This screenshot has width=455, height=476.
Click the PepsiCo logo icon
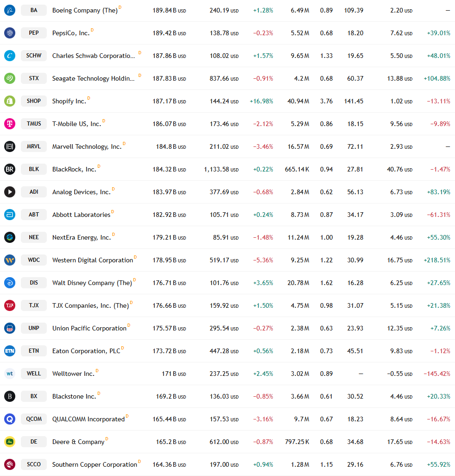(x=10, y=33)
